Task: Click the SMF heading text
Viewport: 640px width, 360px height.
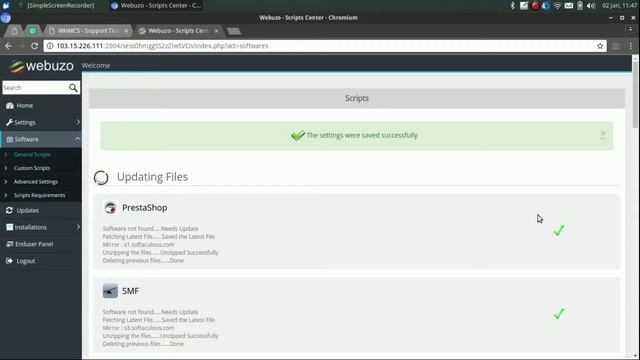Action: pyautogui.click(x=130, y=291)
